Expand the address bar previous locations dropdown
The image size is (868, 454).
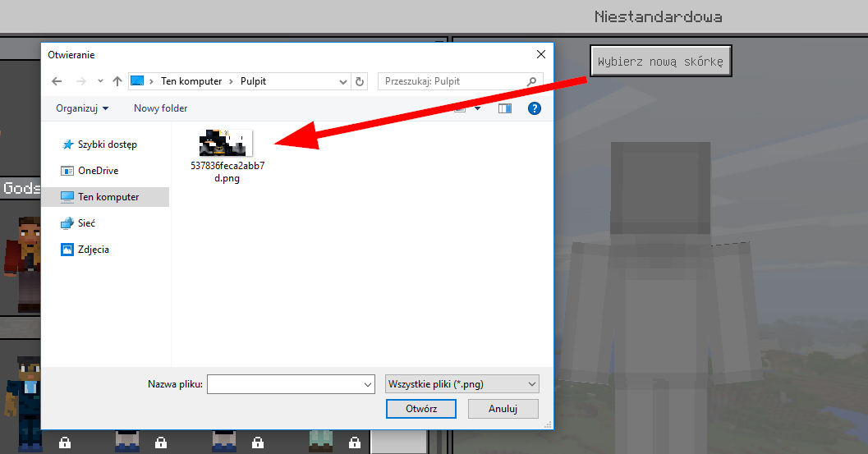342,81
